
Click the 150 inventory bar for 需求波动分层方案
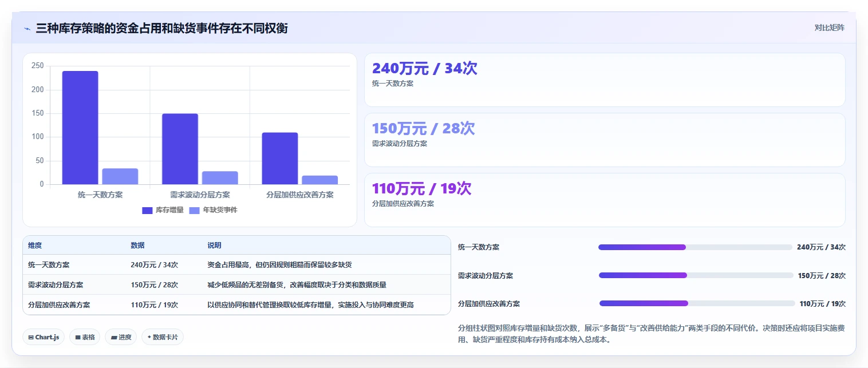pyautogui.click(x=180, y=149)
